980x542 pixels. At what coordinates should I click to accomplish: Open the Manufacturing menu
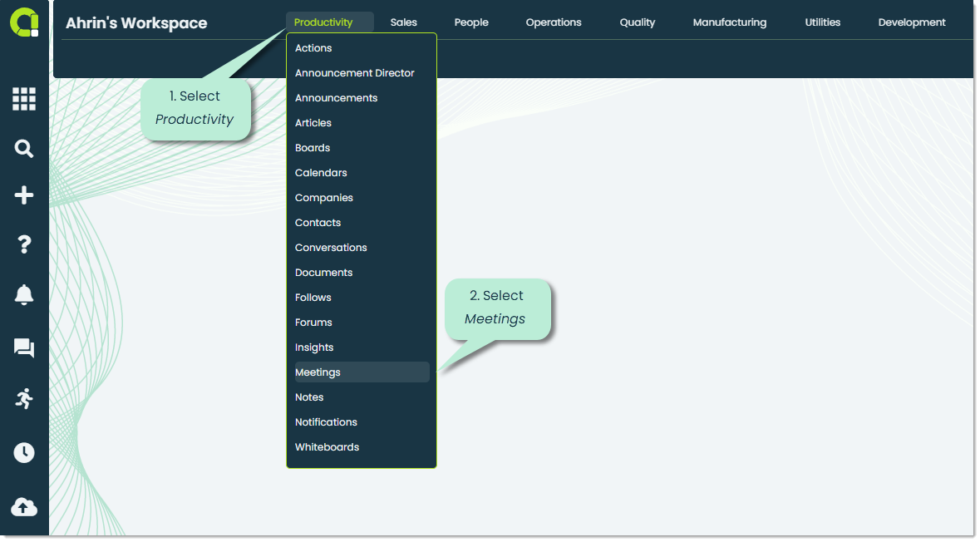coord(730,22)
